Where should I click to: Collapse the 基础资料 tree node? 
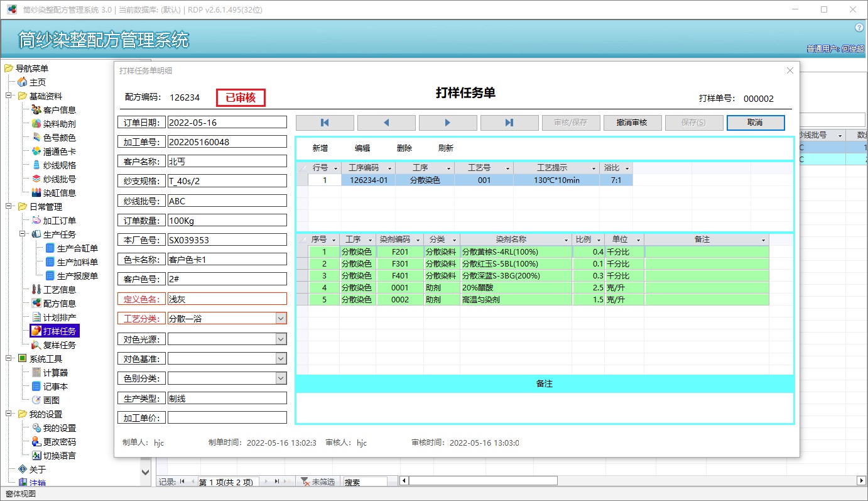9,96
